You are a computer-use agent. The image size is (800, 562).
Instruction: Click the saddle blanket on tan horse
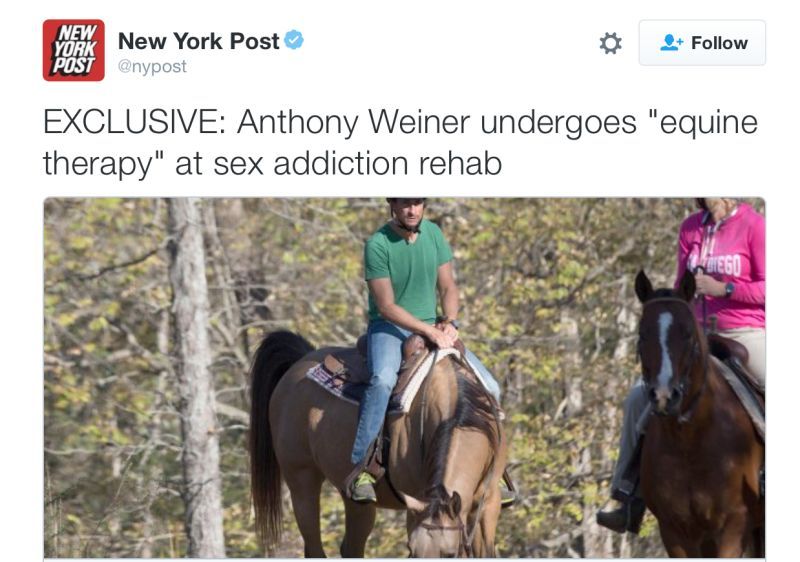click(x=334, y=380)
